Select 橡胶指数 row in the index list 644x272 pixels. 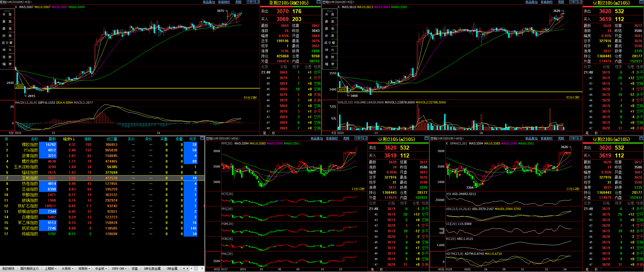pos(30,145)
